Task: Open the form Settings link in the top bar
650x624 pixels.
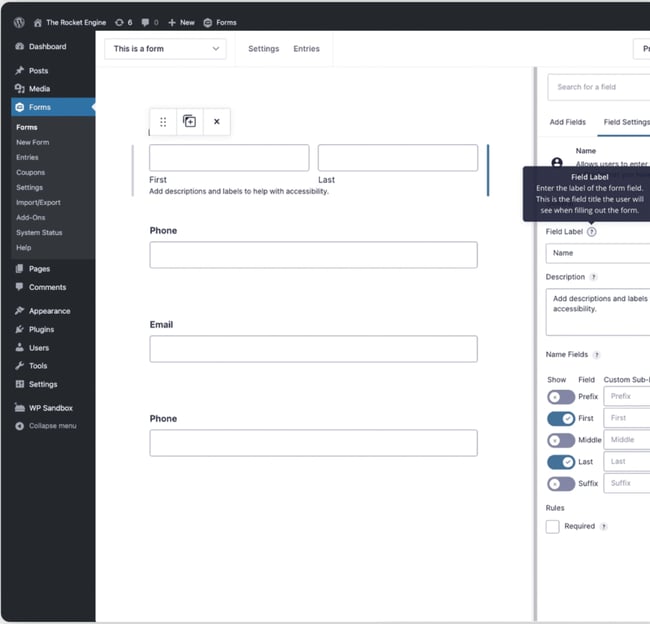Action: click(x=263, y=48)
